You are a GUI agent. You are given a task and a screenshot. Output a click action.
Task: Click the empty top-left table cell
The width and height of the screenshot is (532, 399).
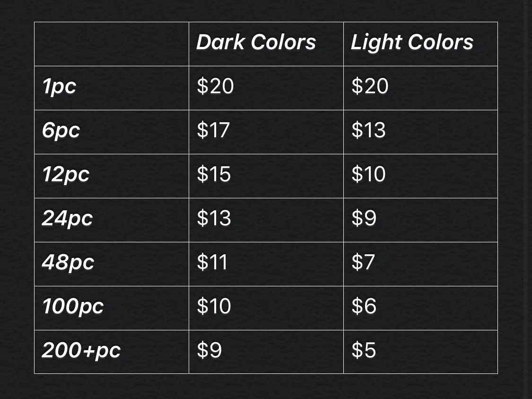112,44
